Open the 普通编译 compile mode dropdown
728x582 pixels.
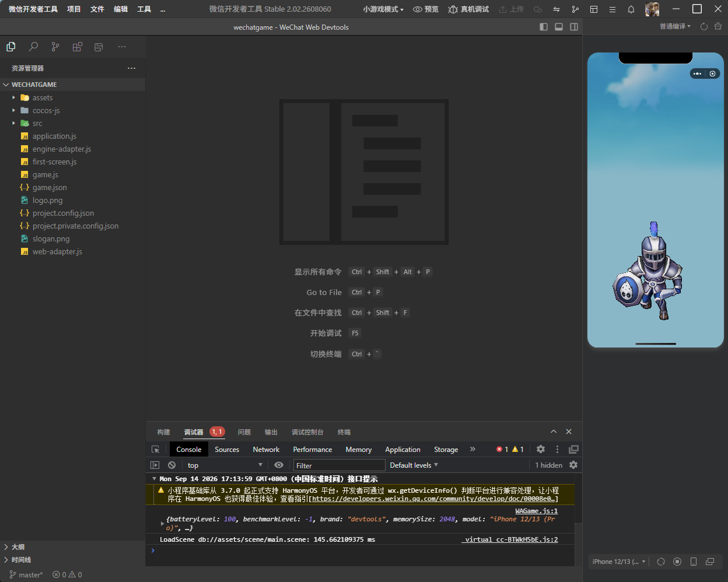[675, 26]
